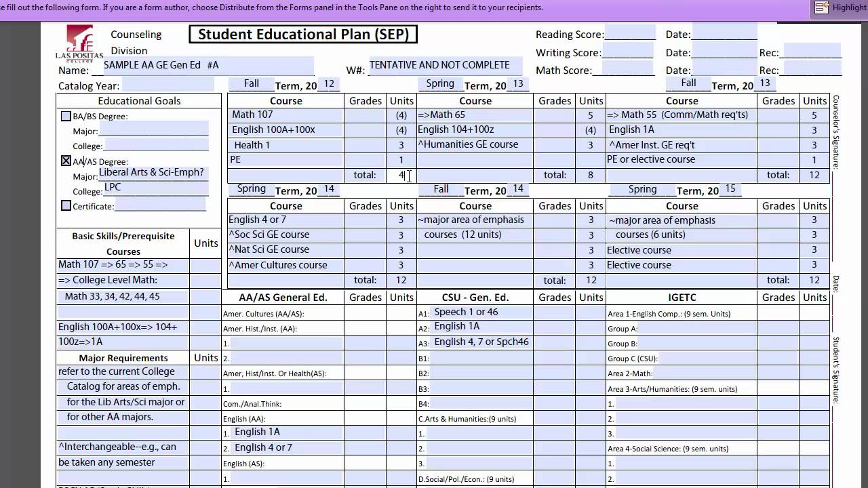Click the CSU B1 field
The width and height of the screenshot is (868, 488).
[481, 359]
